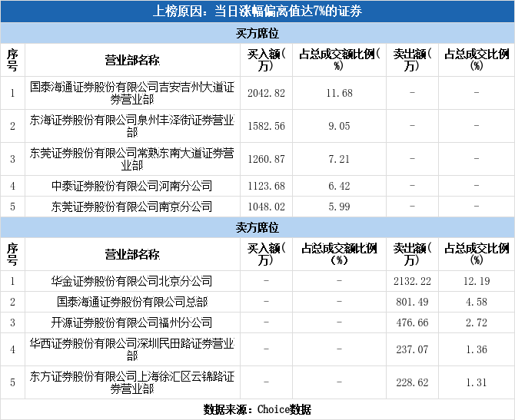Select the percentage value 11.68

coord(339,93)
